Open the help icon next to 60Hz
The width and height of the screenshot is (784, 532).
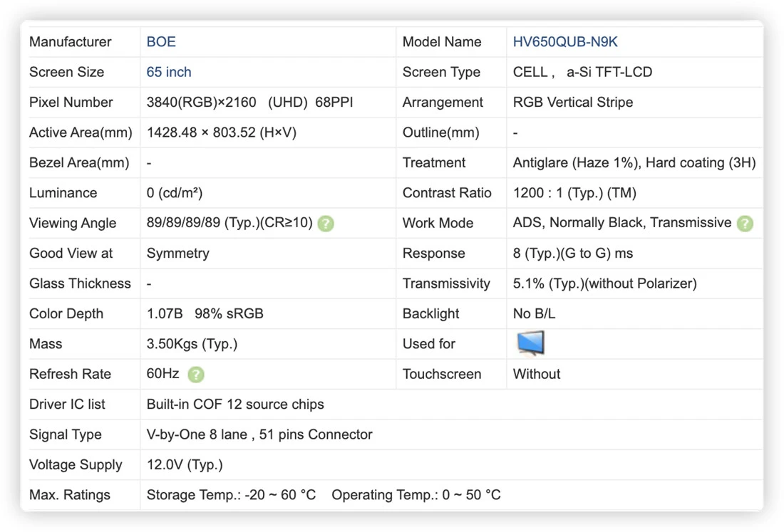coord(196,374)
